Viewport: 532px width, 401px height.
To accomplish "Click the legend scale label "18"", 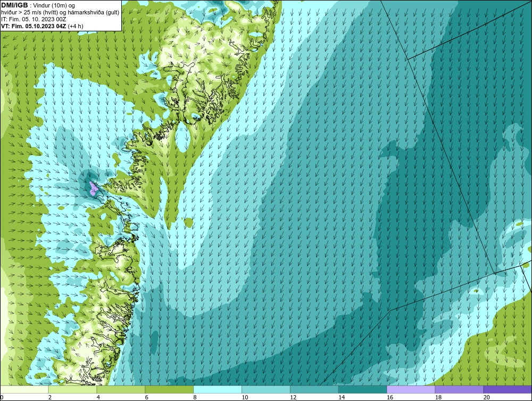I will [x=438, y=397].
